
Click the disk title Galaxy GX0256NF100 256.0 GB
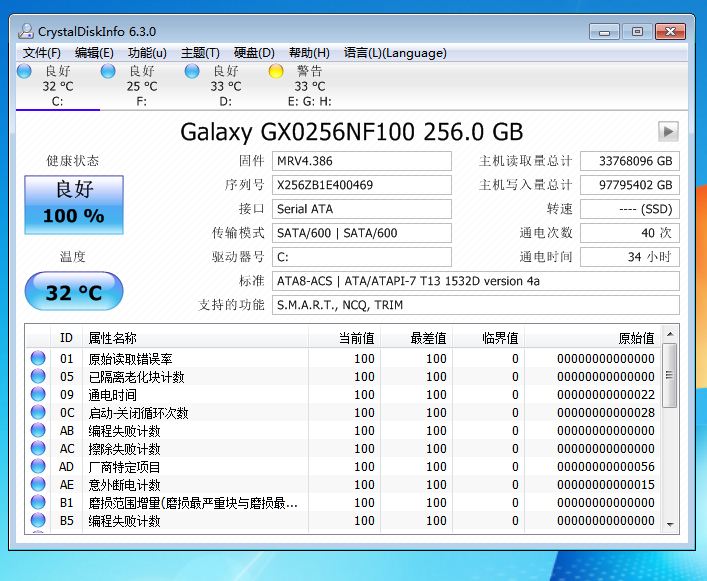[352, 132]
